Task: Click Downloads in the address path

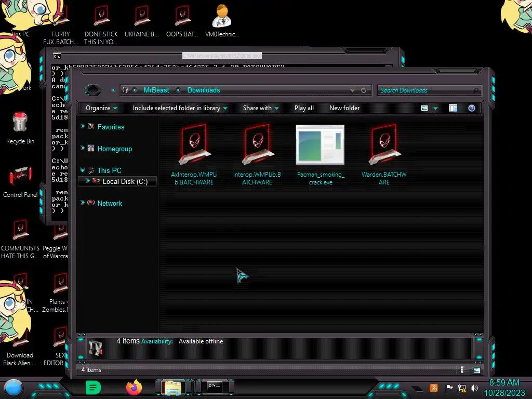Action: pyautogui.click(x=204, y=90)
